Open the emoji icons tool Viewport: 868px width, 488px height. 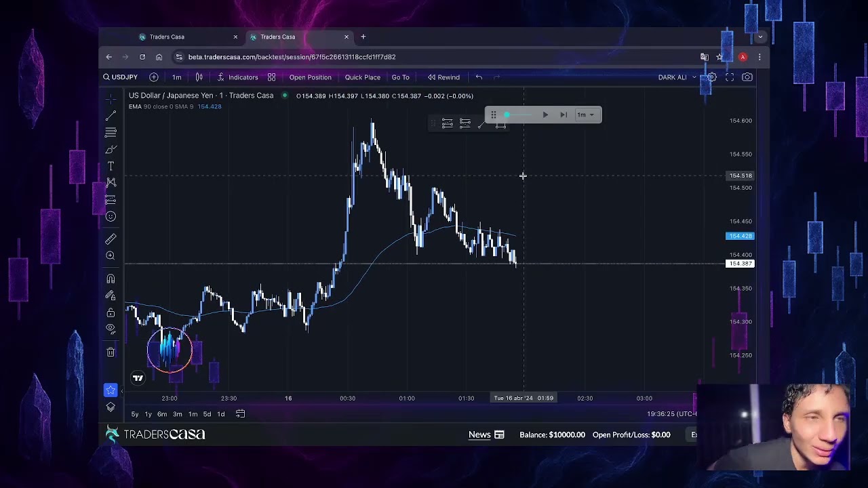[x=111, y=216]
